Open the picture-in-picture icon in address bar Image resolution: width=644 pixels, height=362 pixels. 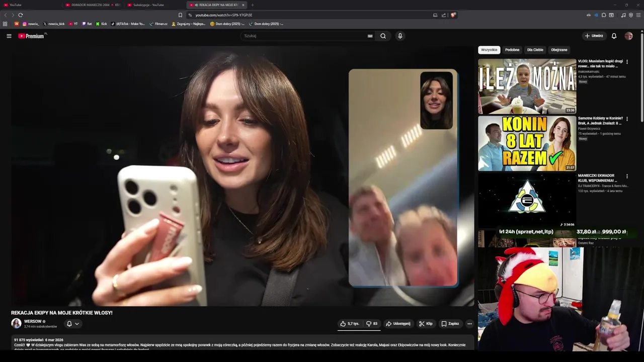[x=435, y=15]
